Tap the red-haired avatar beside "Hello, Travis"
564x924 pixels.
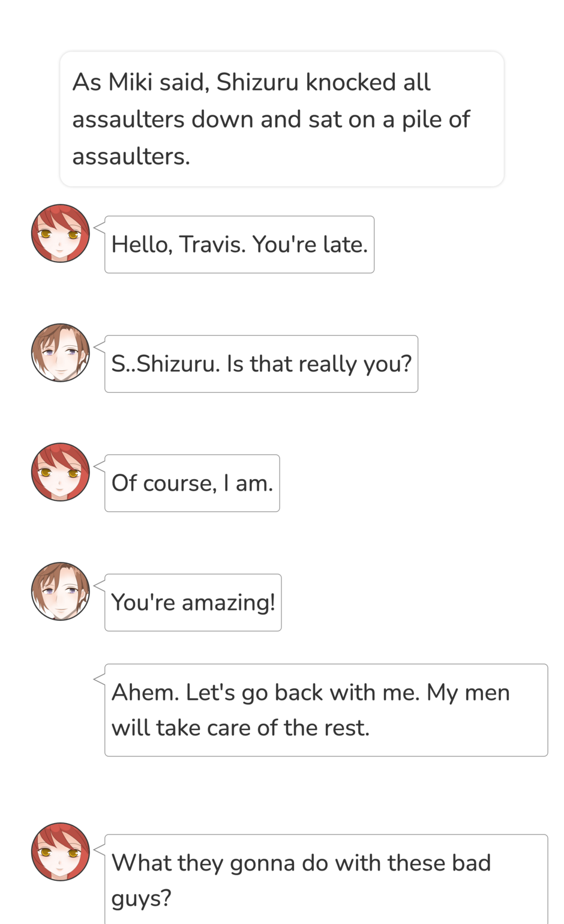click(x=60, y=233)
